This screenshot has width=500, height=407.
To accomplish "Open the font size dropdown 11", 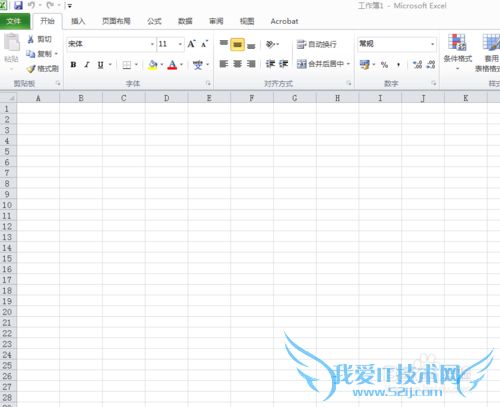I will (180, 44).
